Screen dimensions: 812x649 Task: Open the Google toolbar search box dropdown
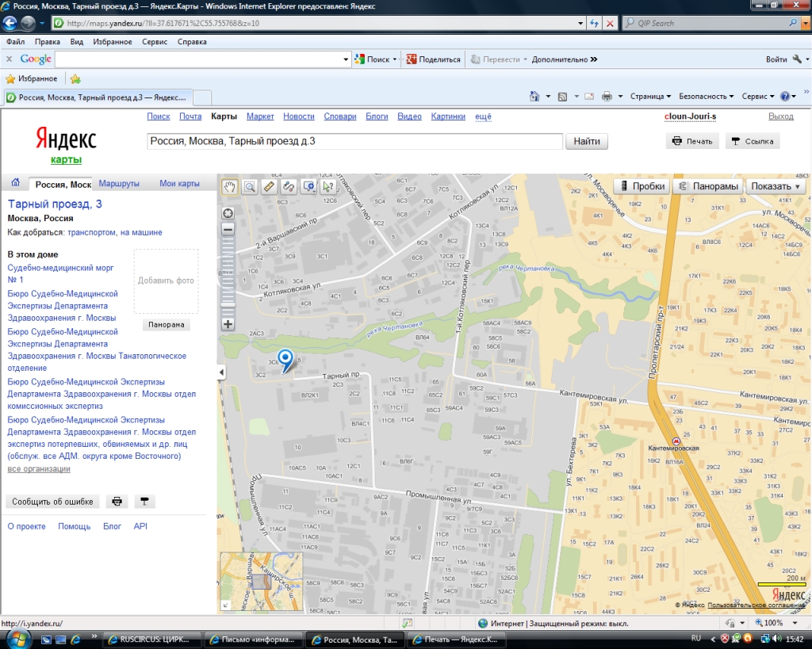coord(346,59)
